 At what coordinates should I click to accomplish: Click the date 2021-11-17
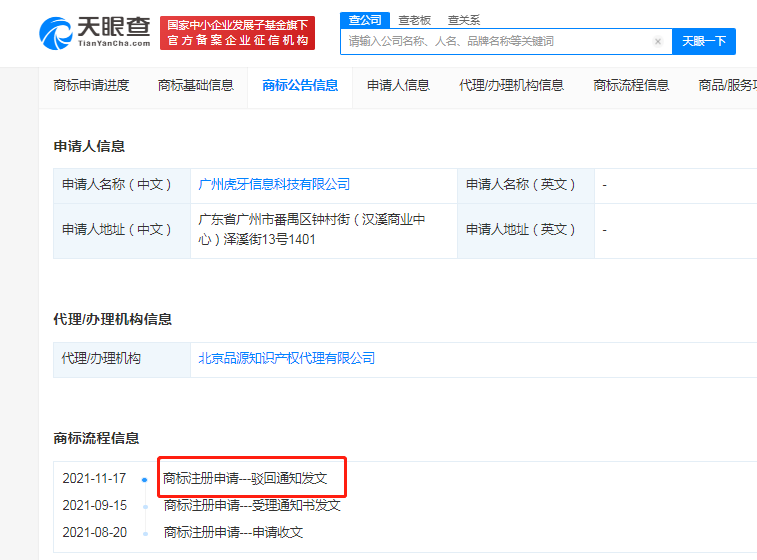pos(94,478)
